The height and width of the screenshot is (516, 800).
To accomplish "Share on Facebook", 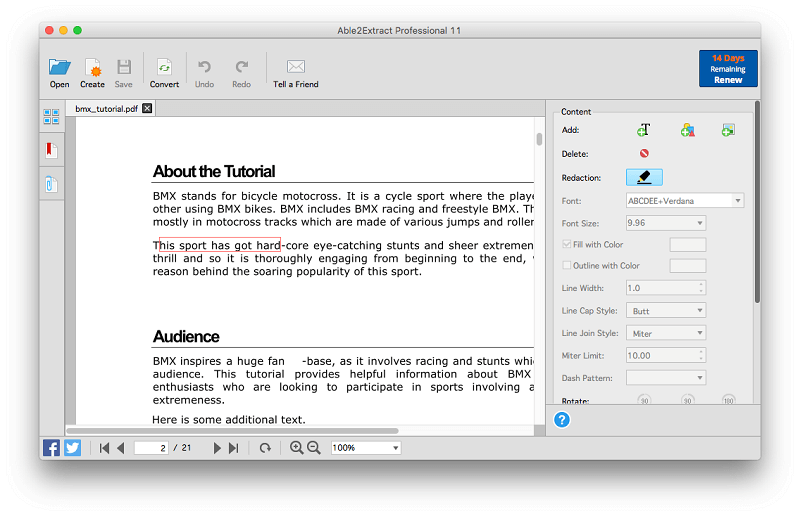I will [x=51, y=448].
